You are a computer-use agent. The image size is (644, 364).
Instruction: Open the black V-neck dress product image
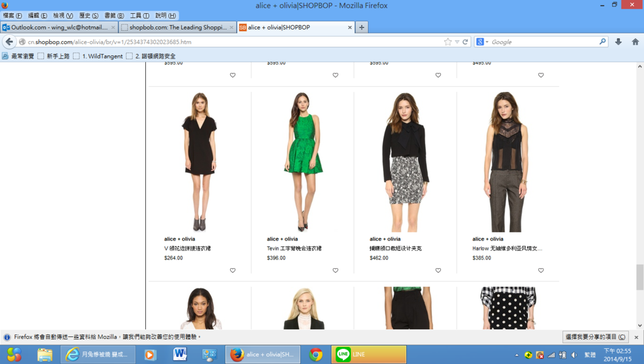pos(199,162)
